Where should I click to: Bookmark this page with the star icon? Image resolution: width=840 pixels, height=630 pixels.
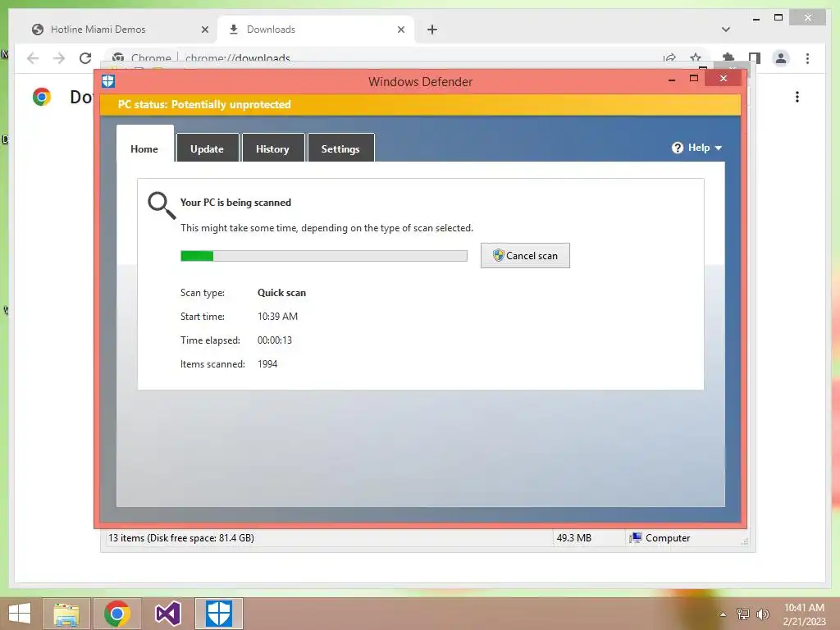coord(696,58)
